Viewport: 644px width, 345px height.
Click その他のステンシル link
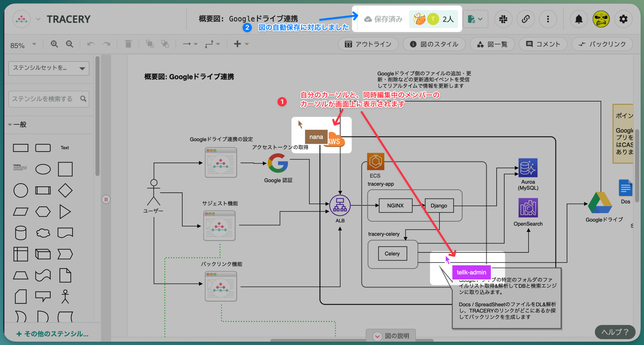pos(53,334)
